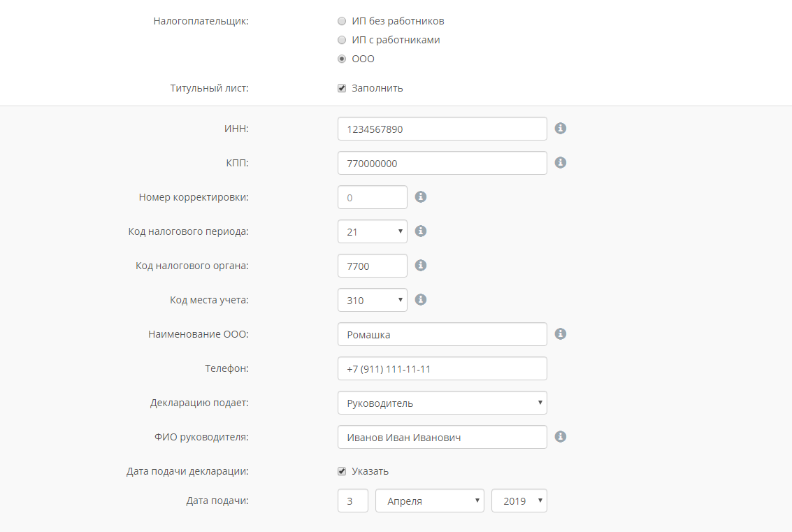Click the info icon beside КПП field

(560, 163)
